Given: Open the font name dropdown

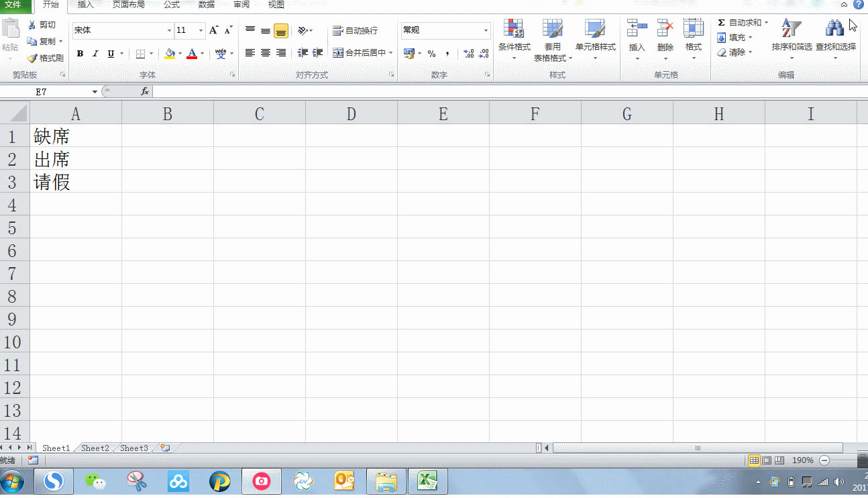Looking at the screenshot, I should point(169,30).
